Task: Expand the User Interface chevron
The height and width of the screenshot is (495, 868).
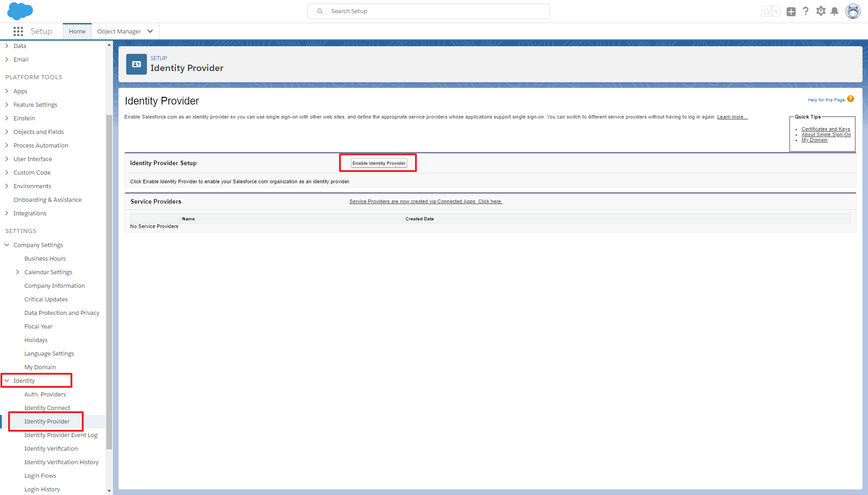Action: click(7, 159)
